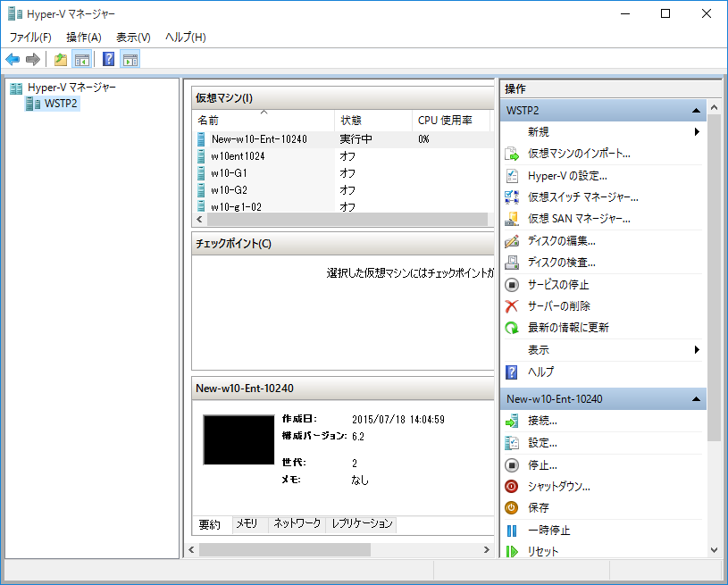Collapse the New-w10-Ent-10240 actions section
The image size is (728, 585).
point(696,399)
